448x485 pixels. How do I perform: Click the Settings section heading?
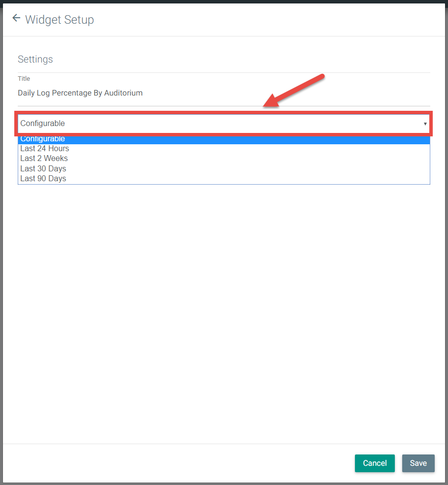pyautogui.click(x=35, y=60)
